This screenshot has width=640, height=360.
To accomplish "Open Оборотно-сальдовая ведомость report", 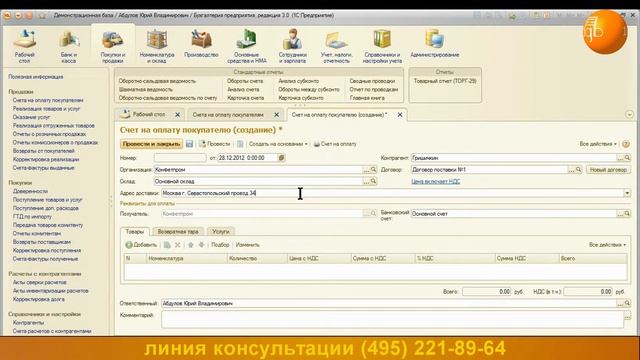I will pos(157,81).
